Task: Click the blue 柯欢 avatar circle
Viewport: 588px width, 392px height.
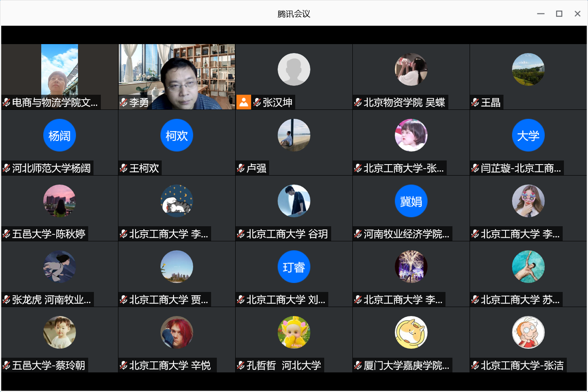Action: coord(177,136)
